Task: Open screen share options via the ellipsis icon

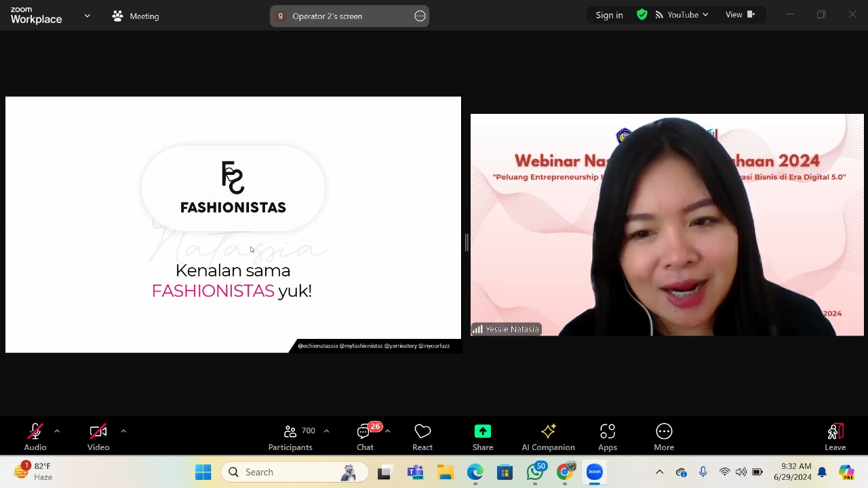Action: 420,16
